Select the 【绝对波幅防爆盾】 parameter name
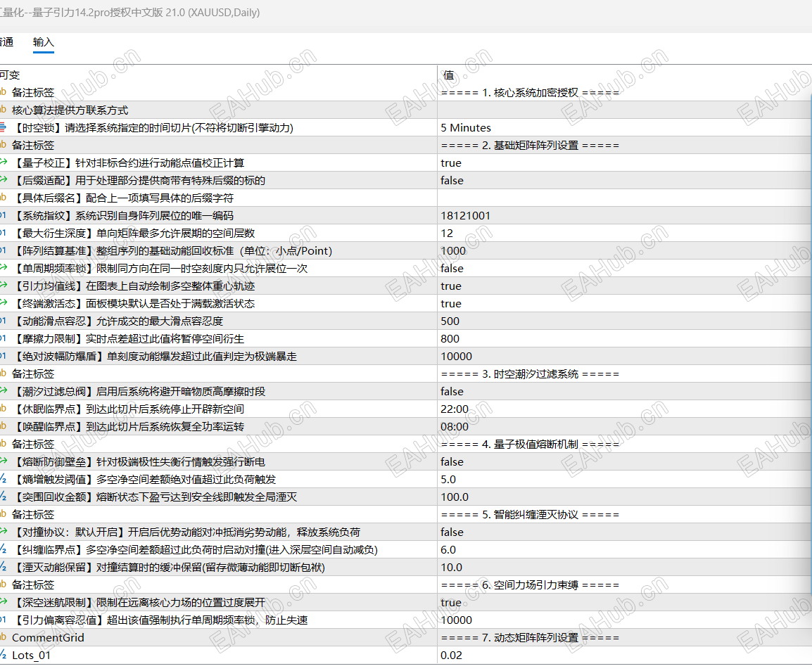The height and width of the screenshot is (671, 812). coord(154,357)
